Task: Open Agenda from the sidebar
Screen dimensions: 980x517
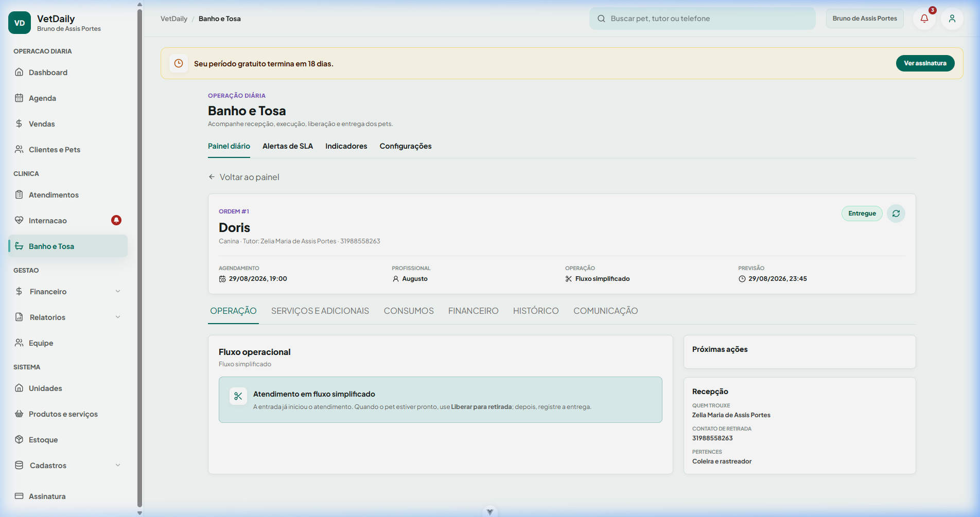Action: [68, 98]
